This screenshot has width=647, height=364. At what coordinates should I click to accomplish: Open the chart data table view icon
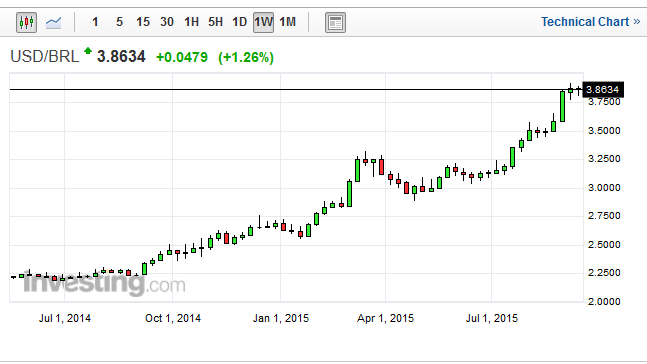click(x=335, y=22)
